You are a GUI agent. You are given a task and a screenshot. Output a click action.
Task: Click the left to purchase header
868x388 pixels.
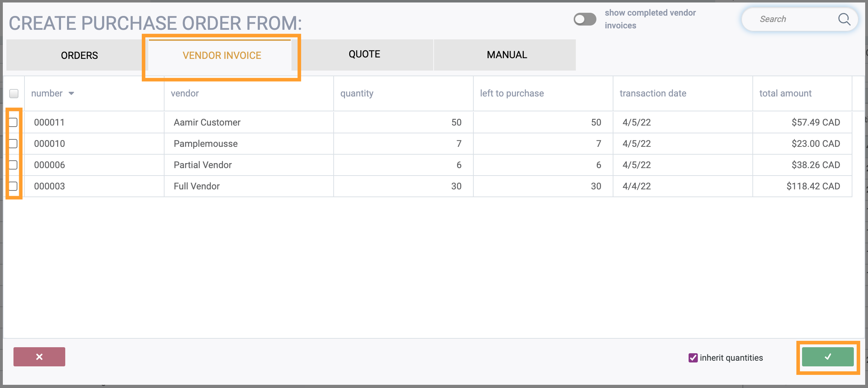pyautogui.click(x=512, y=93)
